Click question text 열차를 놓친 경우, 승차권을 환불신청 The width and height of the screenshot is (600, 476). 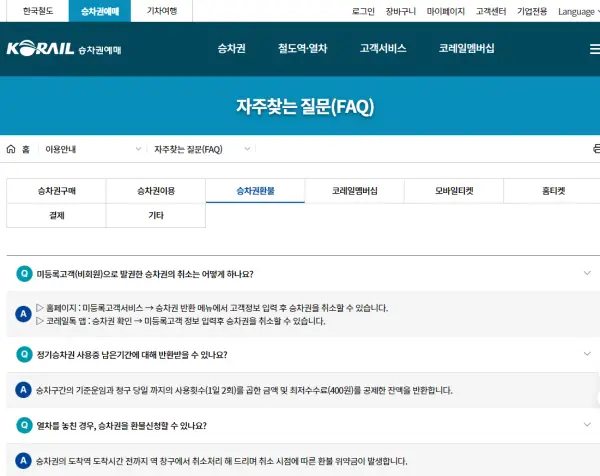[x=121, y=425]
